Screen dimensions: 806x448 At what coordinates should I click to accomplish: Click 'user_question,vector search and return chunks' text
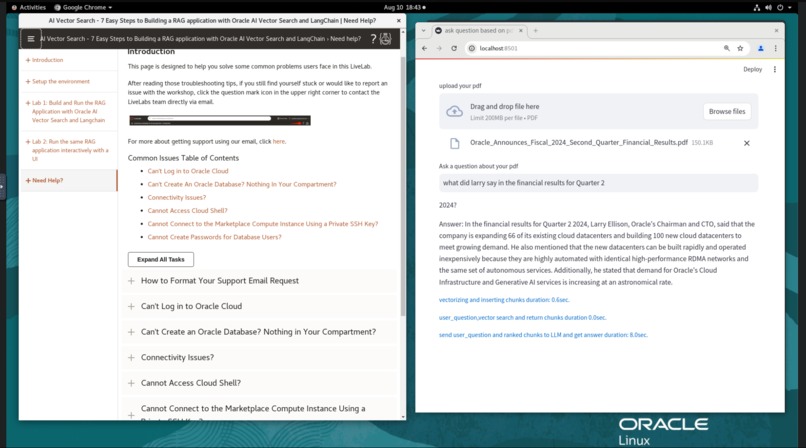[x=522, y=318]
